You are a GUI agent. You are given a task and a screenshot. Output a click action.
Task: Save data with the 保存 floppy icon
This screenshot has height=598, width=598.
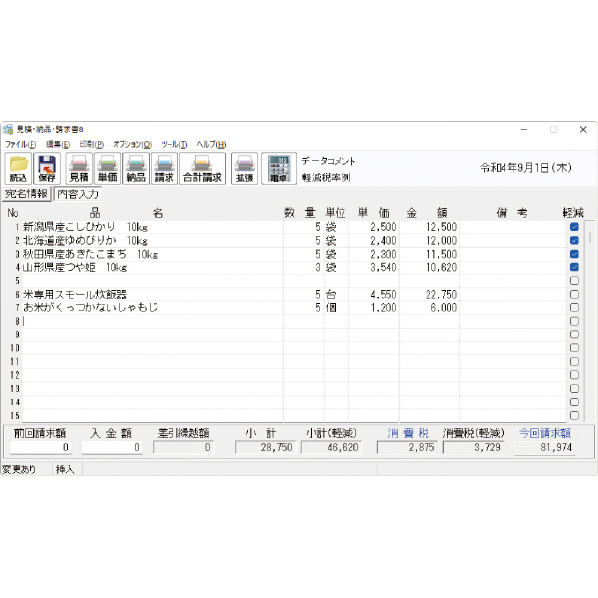47,169
